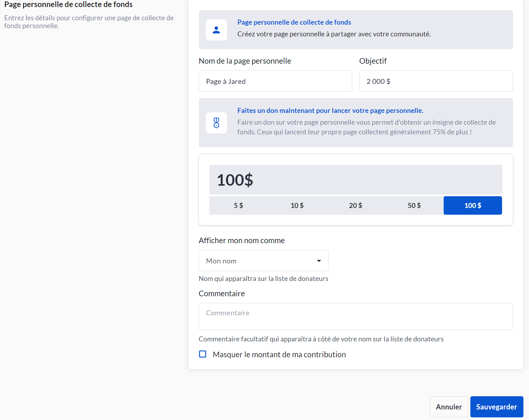
Task: Click the Sauvegarder button
Action: point(496,407)
